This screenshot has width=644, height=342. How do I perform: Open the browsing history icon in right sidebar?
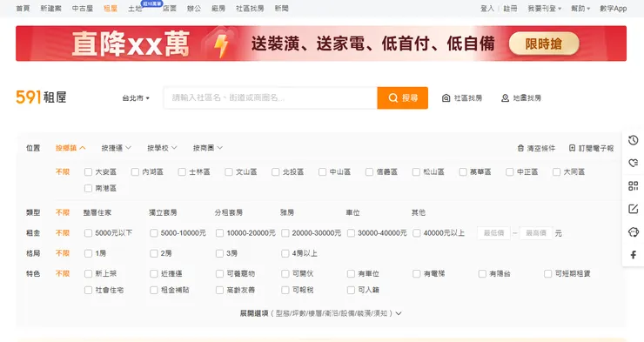[x=633, y=140]
